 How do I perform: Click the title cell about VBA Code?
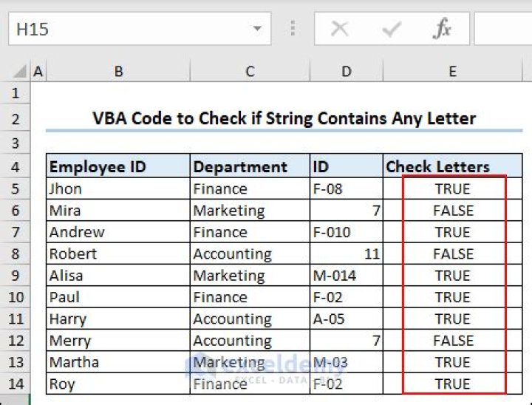(284, 118)
